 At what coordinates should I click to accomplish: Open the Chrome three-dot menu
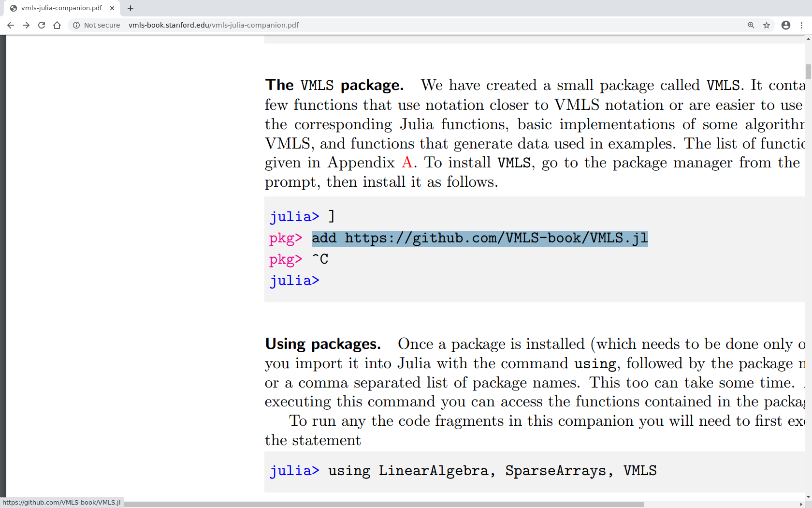801,25
